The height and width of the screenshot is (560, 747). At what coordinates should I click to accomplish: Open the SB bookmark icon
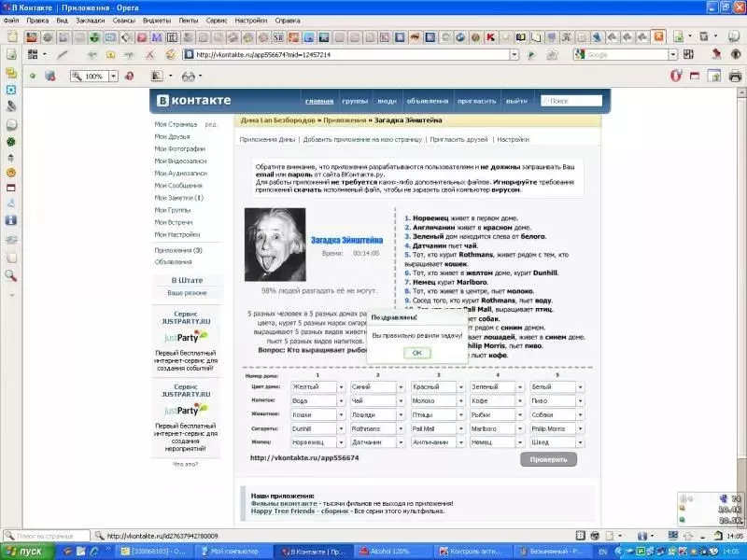point(278,37)
